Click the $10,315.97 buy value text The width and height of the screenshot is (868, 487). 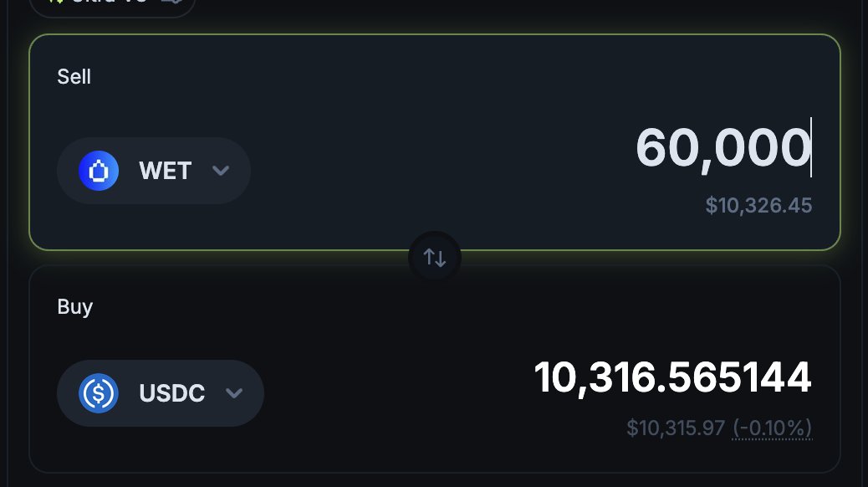tap(676, 428)
